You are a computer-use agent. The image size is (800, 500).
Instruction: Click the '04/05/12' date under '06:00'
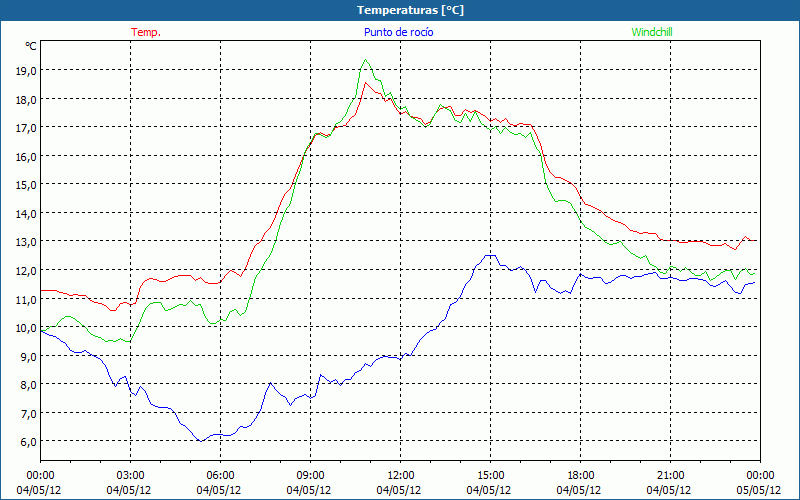(x=219, y=490)
